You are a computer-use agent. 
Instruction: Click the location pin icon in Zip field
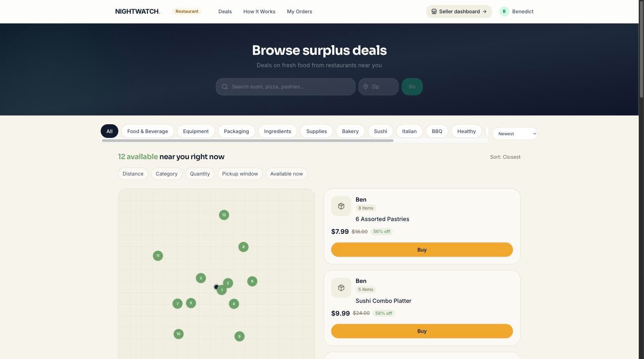(x=366, y=87)
